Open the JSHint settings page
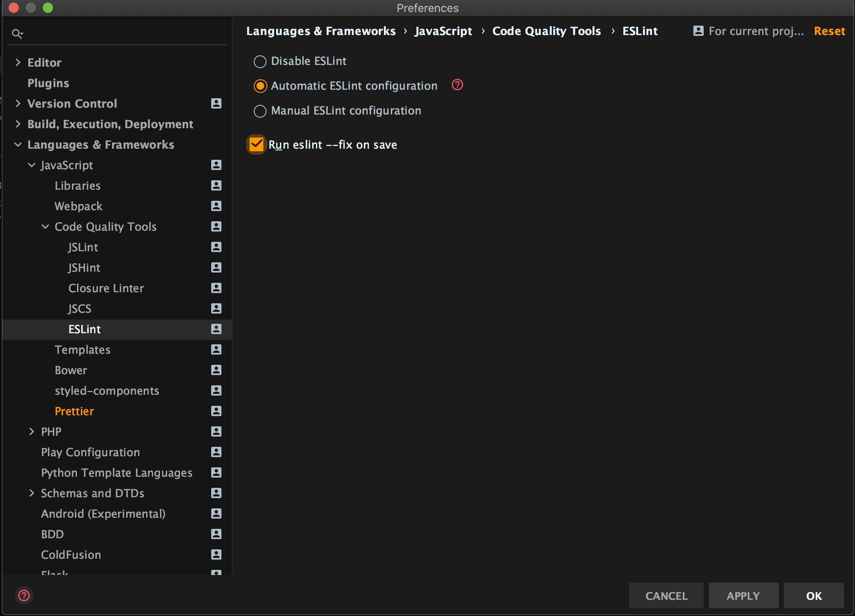This screenshot has width=855, height=616. 84,267
